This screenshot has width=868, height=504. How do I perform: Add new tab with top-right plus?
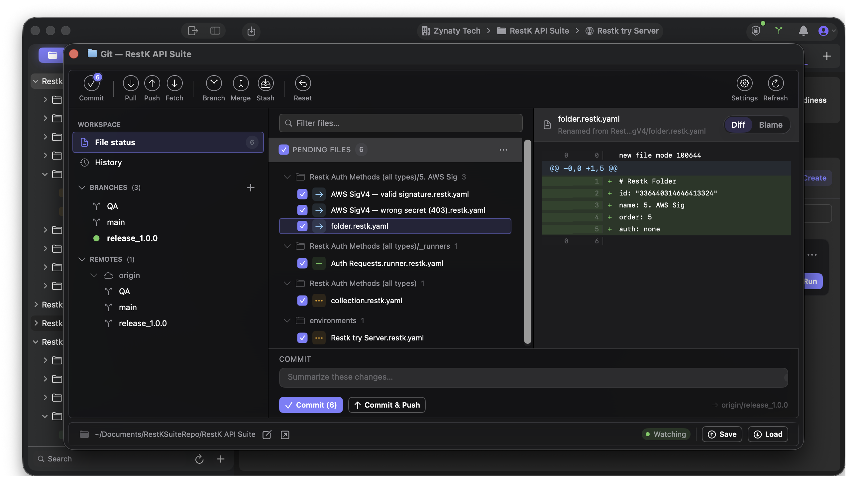(826, 56)
